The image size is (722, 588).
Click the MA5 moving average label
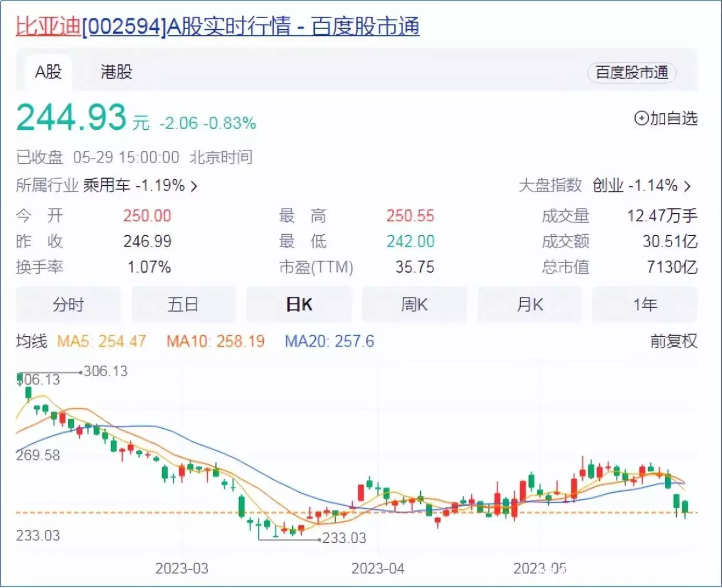[101, 341]
